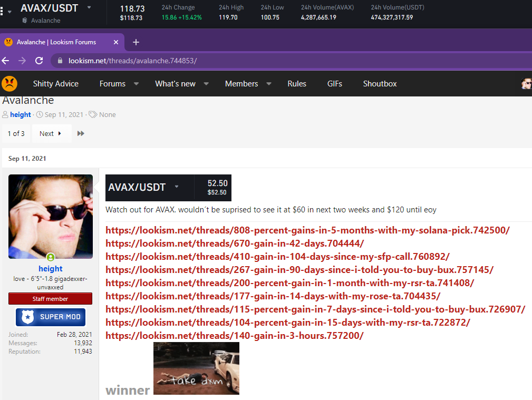The width and height of the screenshot is (532, 400).
Task: Open the Shoutbox menu item
Action: [380, 83]
